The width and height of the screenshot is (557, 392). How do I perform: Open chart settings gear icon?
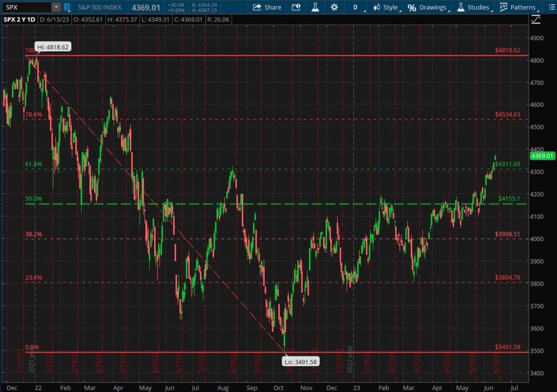[334, 7]
